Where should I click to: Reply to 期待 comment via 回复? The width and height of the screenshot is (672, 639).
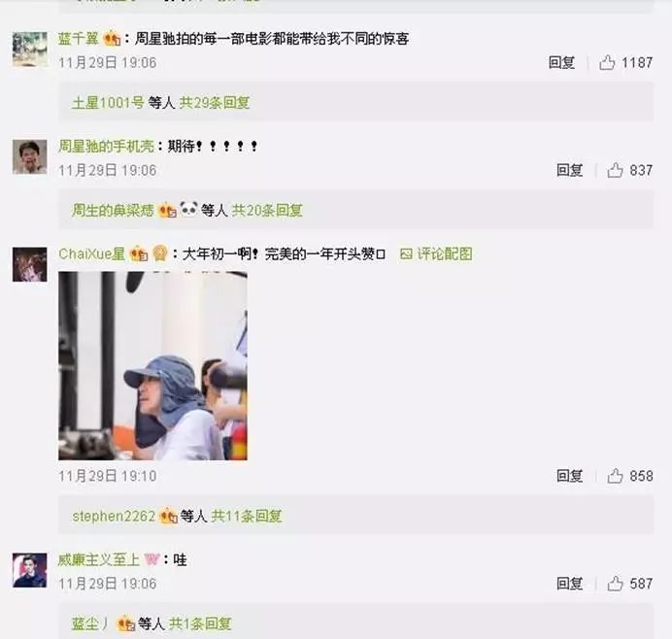569,170
